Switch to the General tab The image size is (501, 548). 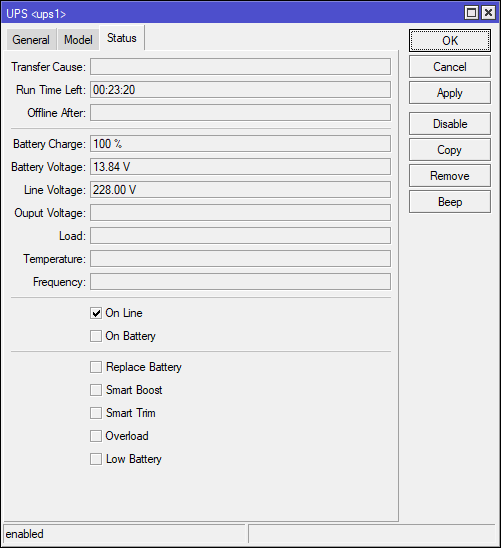(x=31, y=39)
